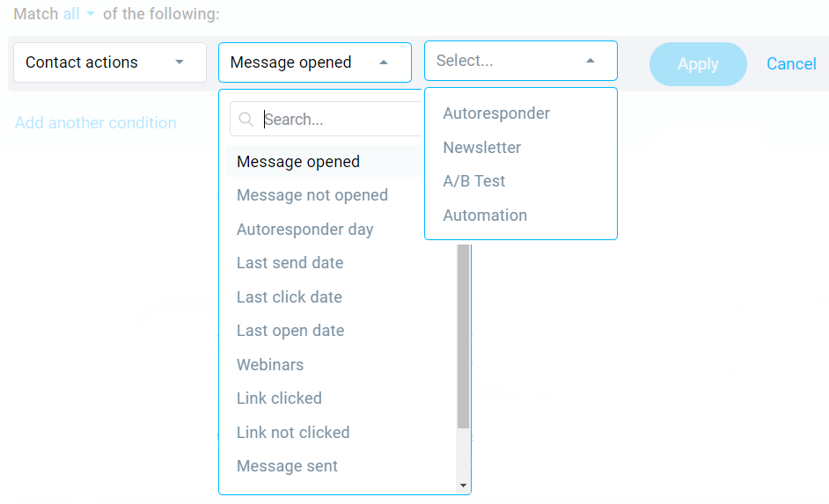Click the search magnifier icon

tap(246, 120)
